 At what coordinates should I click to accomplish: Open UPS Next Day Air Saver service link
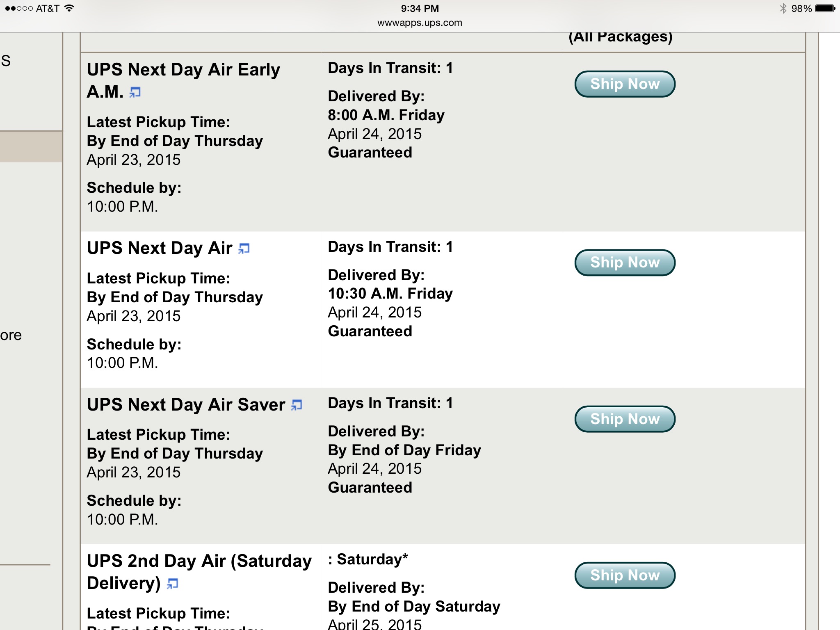[186, 405]
